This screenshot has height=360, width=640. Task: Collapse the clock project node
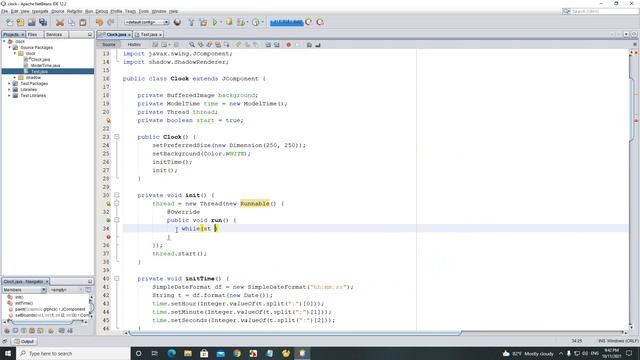[x=4, y=42]
